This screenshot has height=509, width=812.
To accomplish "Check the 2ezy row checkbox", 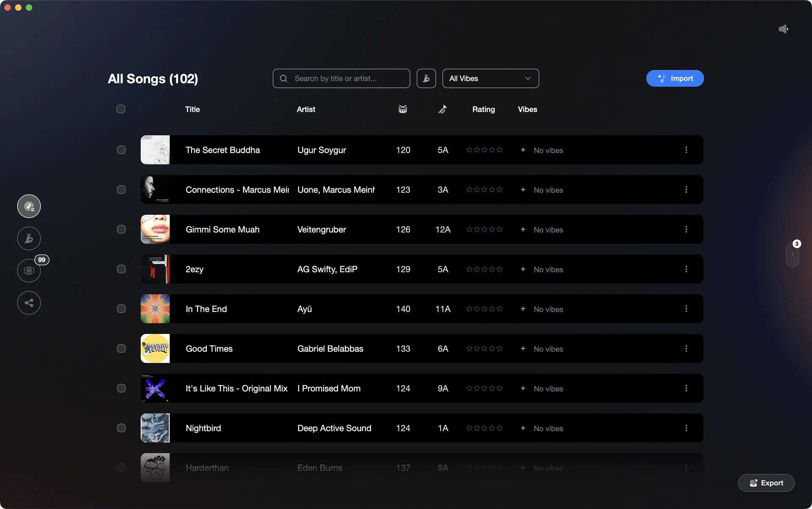I will coord(121,269).
